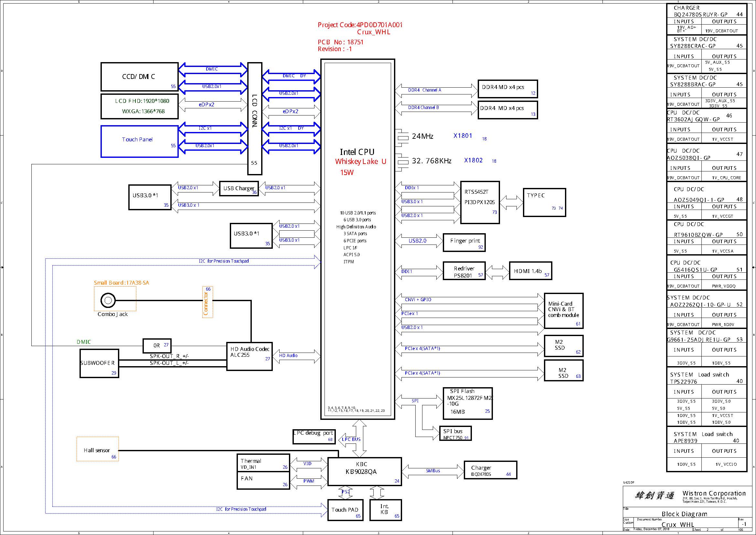The image size is (756, 535).
Task: Click the HDMI 1.4b block
Action: point(530,271)
